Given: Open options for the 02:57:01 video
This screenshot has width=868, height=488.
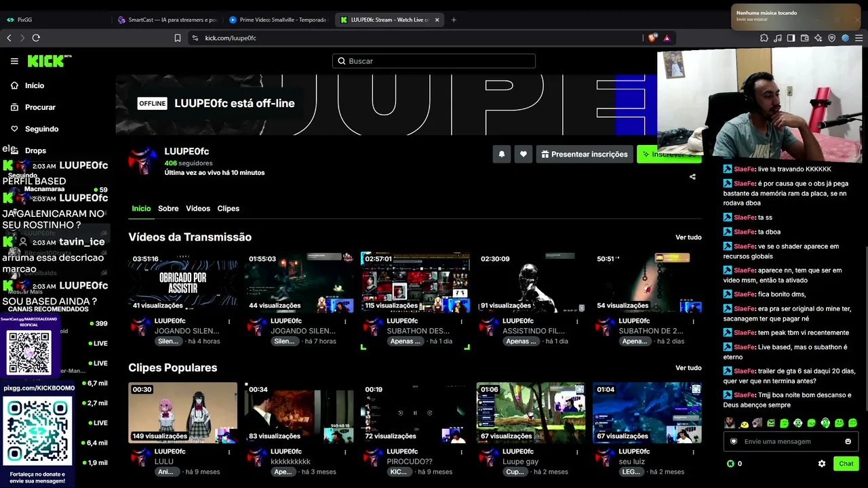Looking at the screenshot, I should point(461,321).
